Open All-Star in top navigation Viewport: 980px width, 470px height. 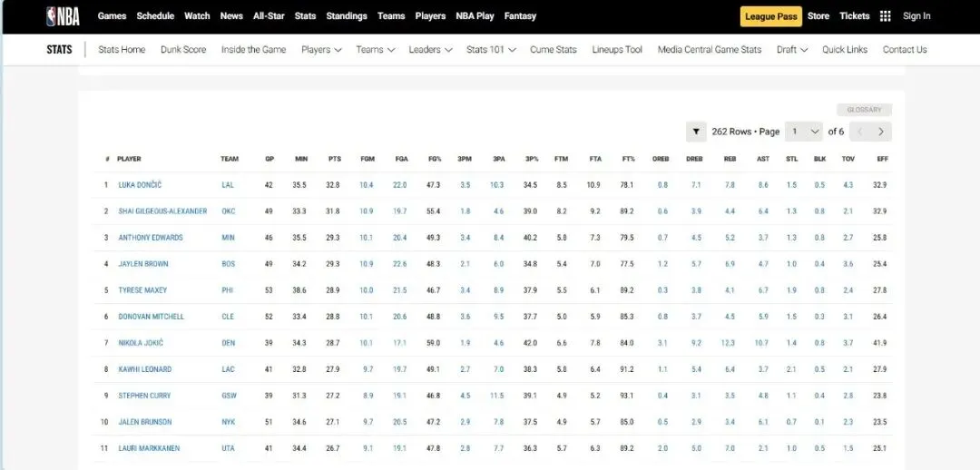(x=269, y=16)
